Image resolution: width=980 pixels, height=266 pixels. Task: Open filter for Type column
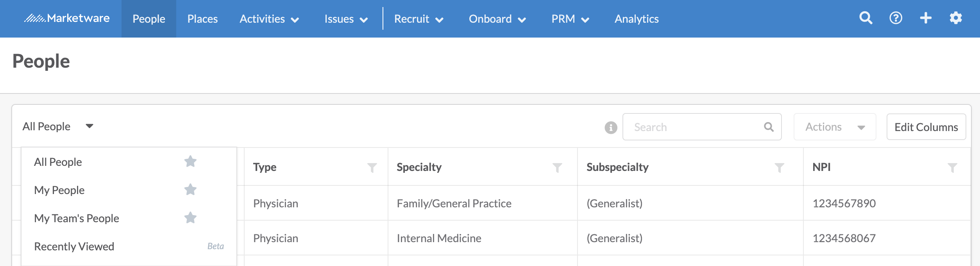point(372,168)
